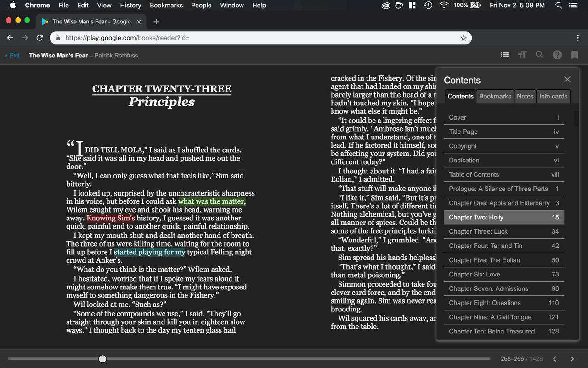Go to the previous page arrow
Viewport: 588px width, 368px height.
(555, 359)
